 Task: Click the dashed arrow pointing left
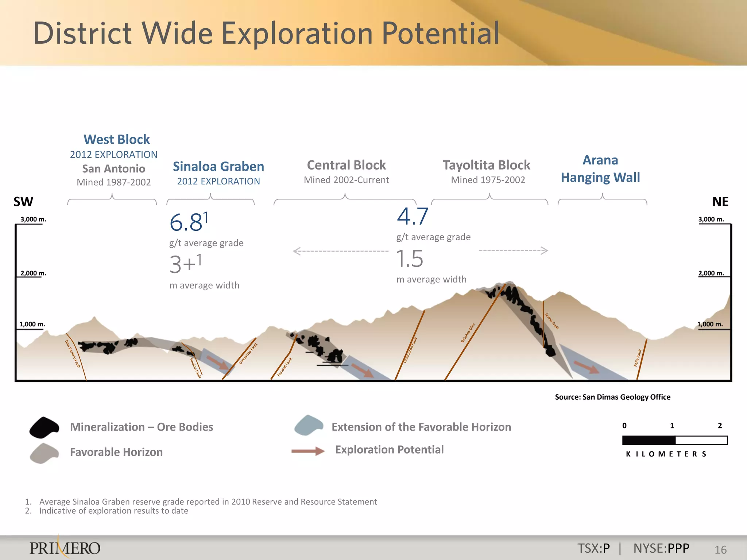(x=340, y=251)
